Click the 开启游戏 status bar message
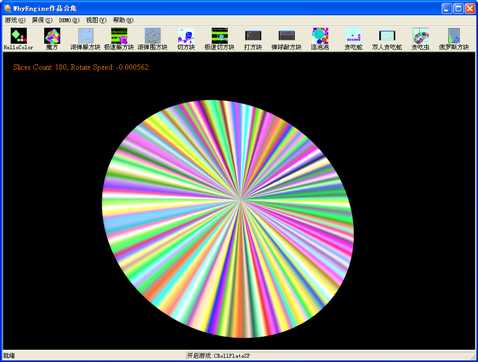This screenshot has height=362, width=478. click(218, 356)
